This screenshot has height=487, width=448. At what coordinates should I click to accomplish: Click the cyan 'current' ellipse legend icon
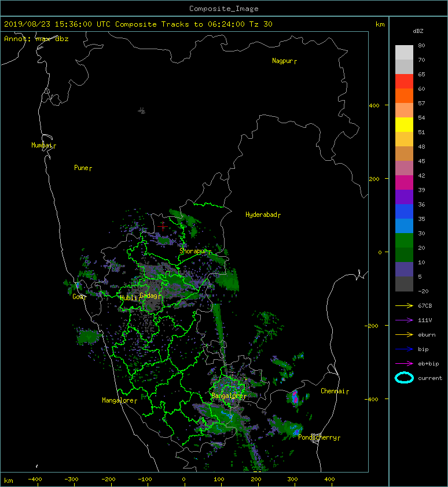coord(404,378)
